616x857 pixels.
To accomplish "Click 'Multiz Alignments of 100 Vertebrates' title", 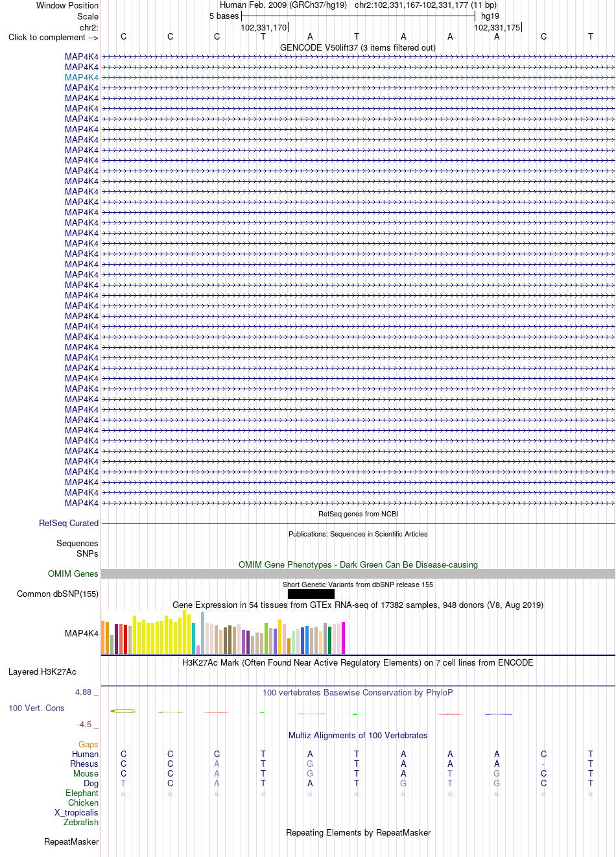I will pyautogui.click(x=358, y=735).
